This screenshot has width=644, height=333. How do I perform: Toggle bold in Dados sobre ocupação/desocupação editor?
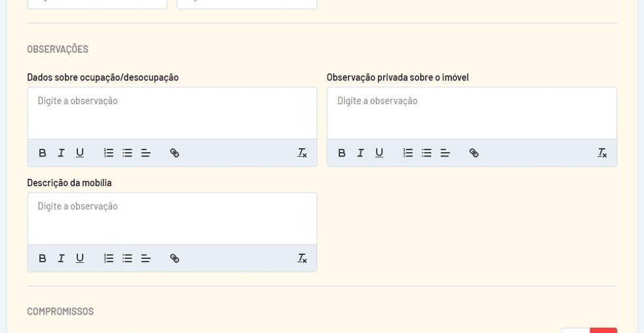coord(43,153)
